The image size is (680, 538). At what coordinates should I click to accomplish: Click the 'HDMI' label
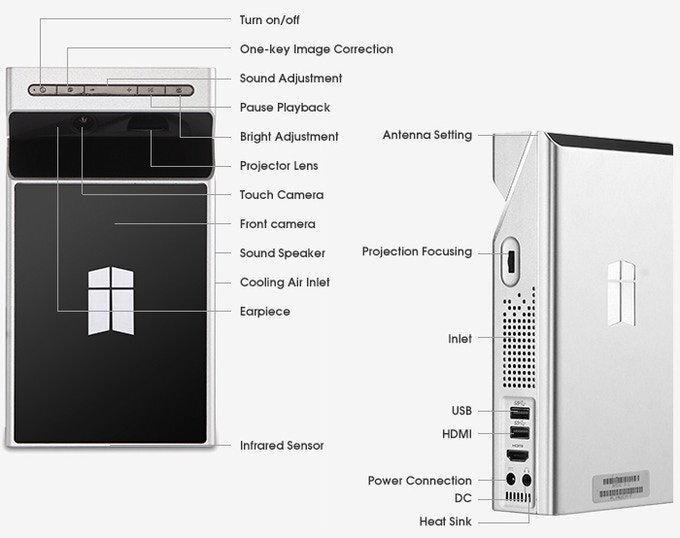pyautogui.click(x=457, y=434)
